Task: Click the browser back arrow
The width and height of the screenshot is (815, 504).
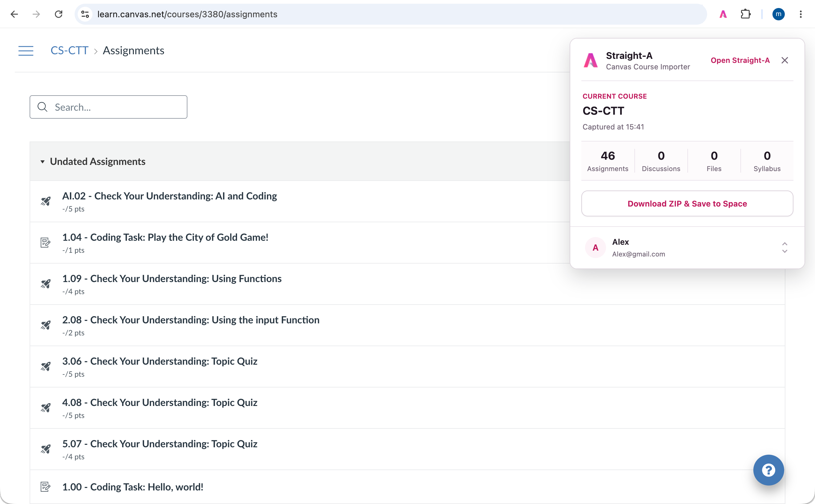Action: 14,14
